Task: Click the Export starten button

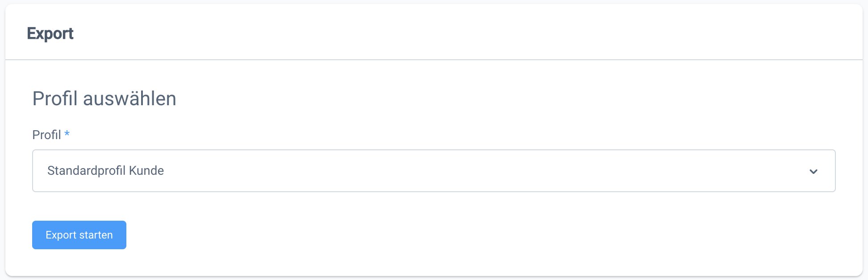Action: tap(79, 235)
